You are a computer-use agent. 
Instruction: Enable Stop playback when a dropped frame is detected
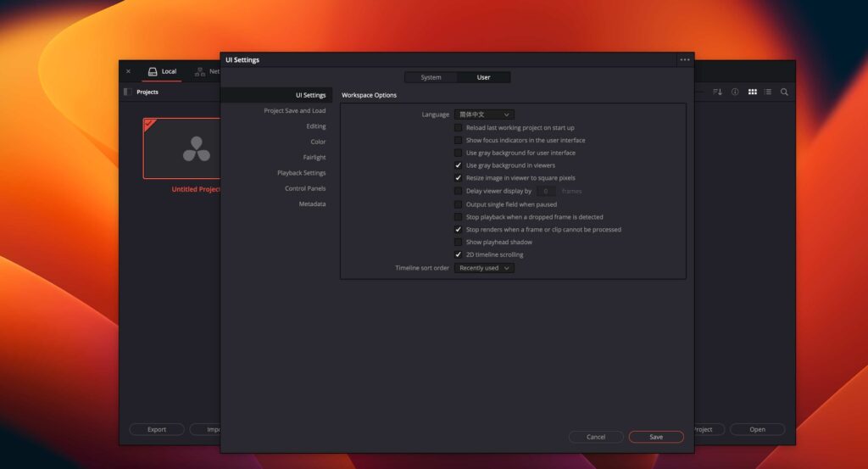[458, 217]
